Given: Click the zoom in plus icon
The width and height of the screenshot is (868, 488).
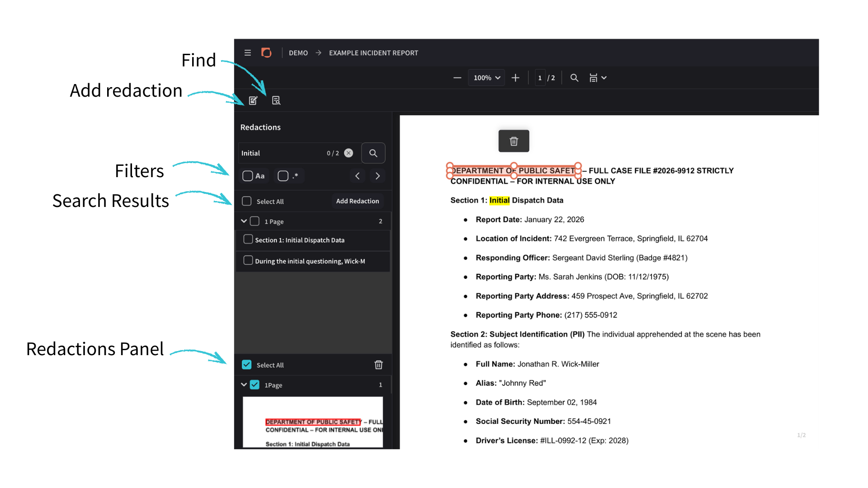Looking at the screenshot, I should (515, 78).
